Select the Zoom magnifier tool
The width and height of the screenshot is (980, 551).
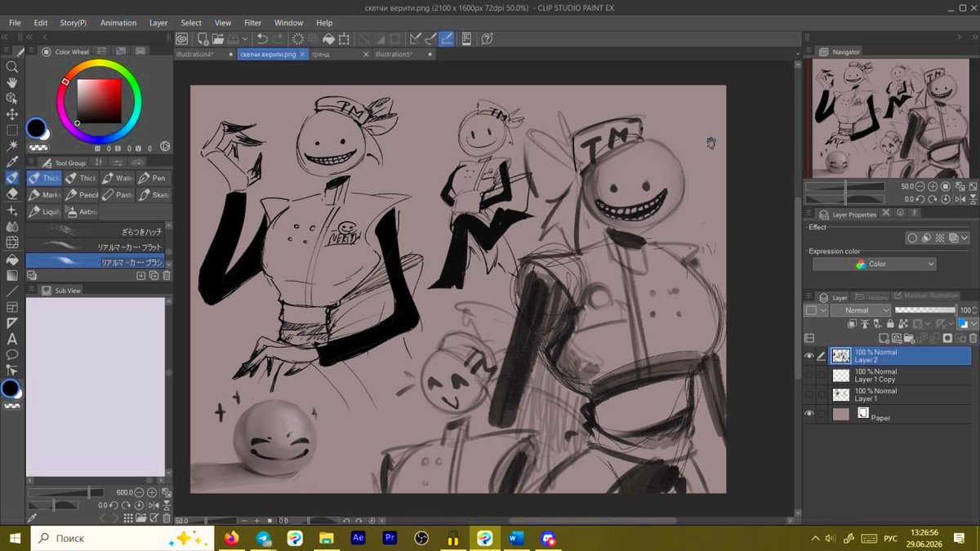click(x=12, y=67)
